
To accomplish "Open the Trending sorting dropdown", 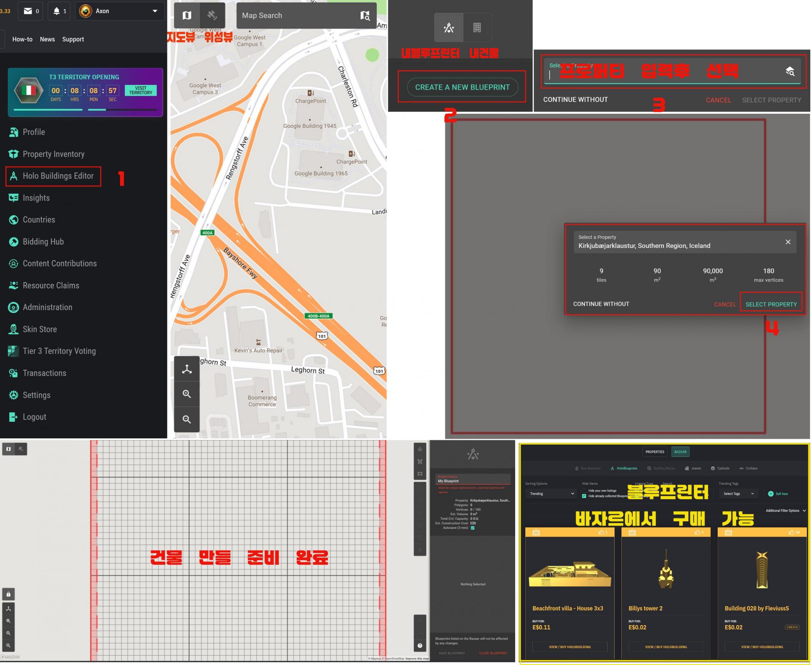I will (x=551, y=494).
